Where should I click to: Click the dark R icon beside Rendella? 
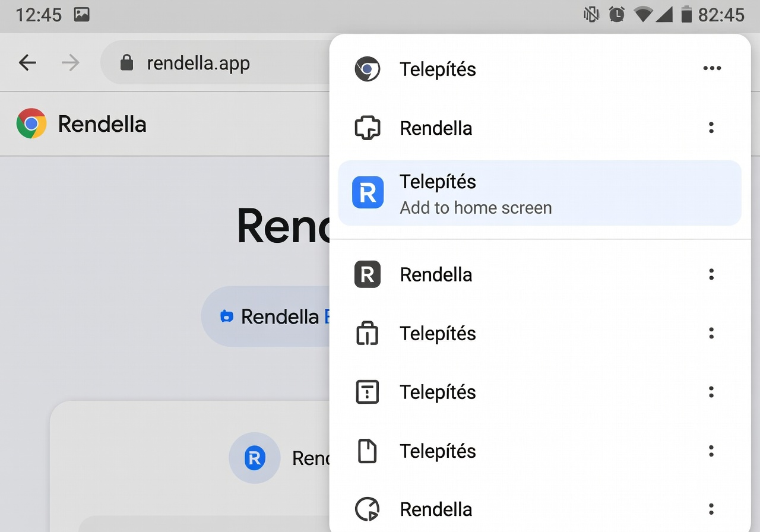pos(368,274)
